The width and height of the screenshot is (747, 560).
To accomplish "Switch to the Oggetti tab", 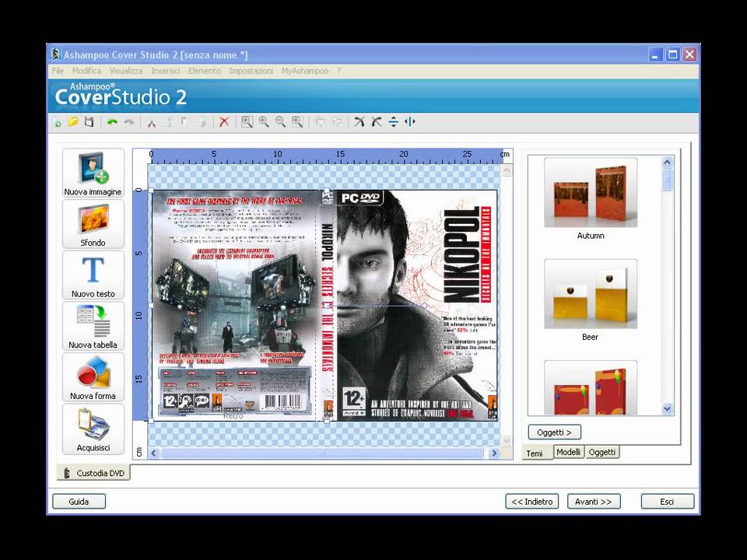I will (x=601, y=452).
